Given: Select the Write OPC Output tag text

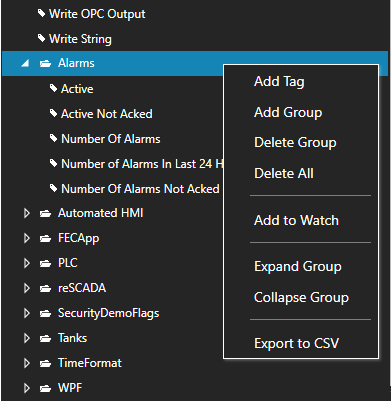Looking at the screenshot, I should [97, 14].
